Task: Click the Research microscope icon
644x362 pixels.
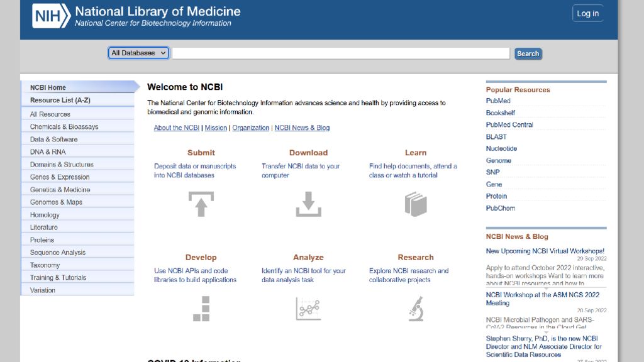Action: (416, 309)
